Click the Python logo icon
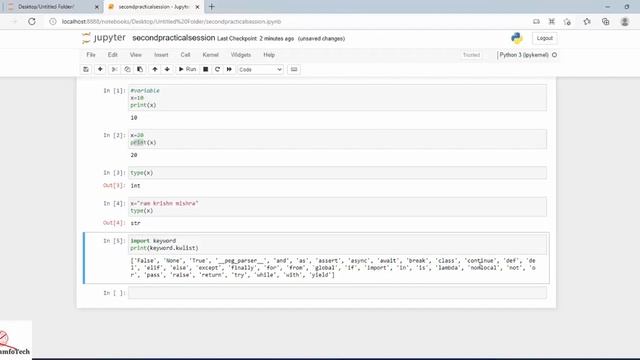This screenshot has height=360, width=640. pyautogui.click(x=517, y=38)
